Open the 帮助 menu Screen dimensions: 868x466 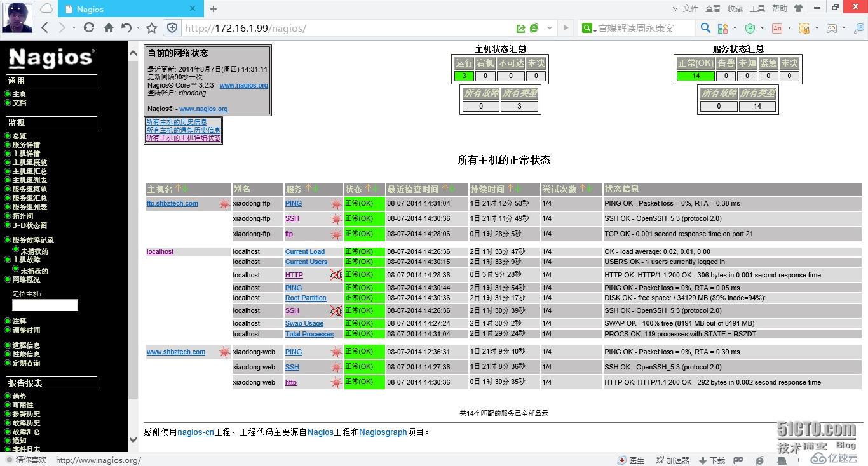click(780, 9)
